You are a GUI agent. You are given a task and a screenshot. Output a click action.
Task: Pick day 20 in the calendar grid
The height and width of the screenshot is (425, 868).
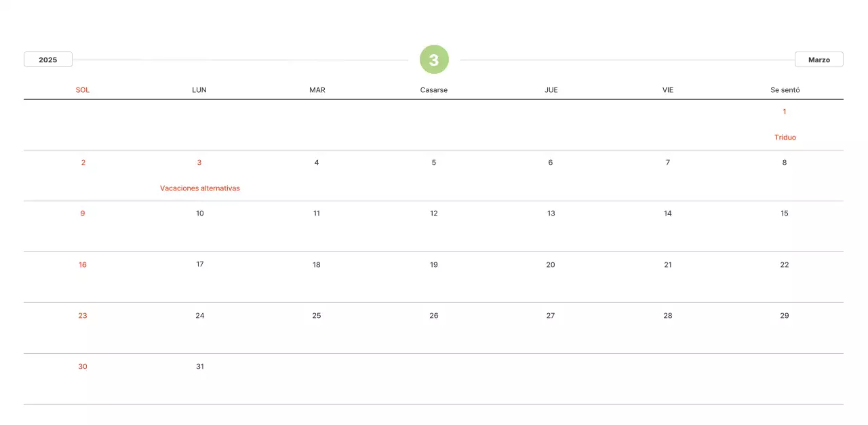coord(551,265)
